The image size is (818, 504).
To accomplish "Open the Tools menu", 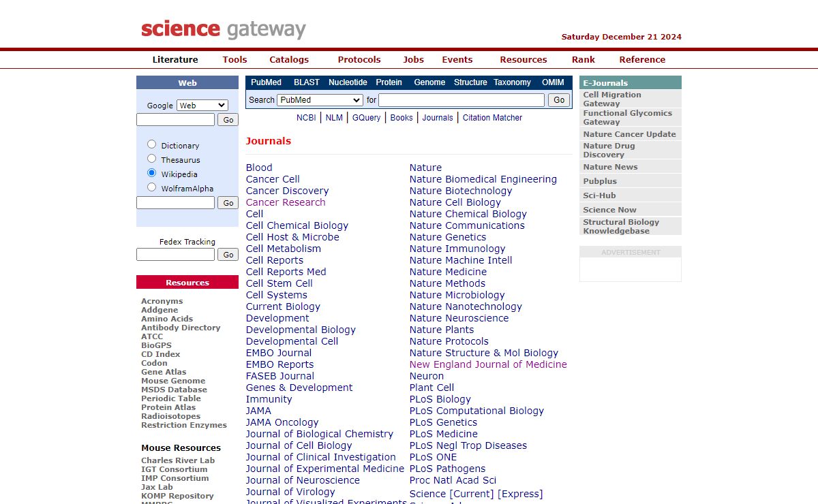I will click(234, 59).
